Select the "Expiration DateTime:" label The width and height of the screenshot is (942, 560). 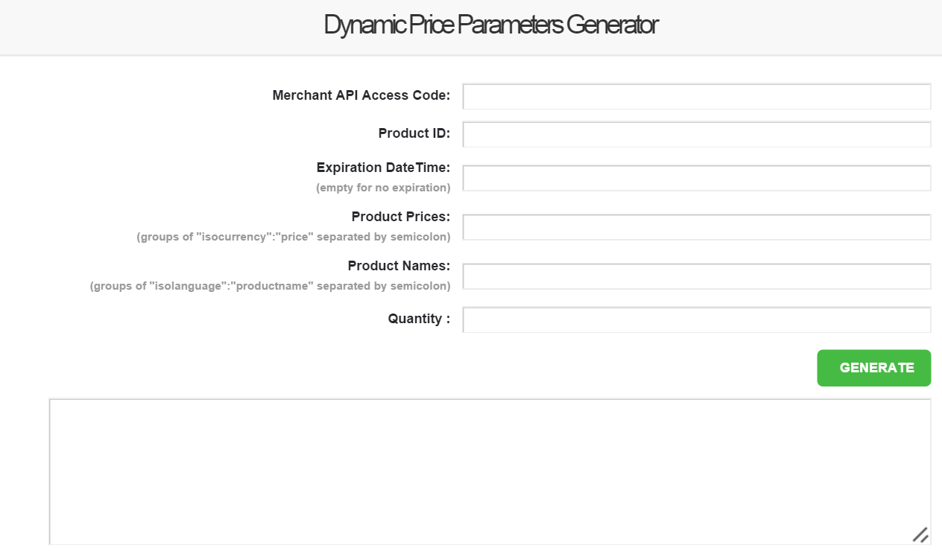(x=383, y=168)
